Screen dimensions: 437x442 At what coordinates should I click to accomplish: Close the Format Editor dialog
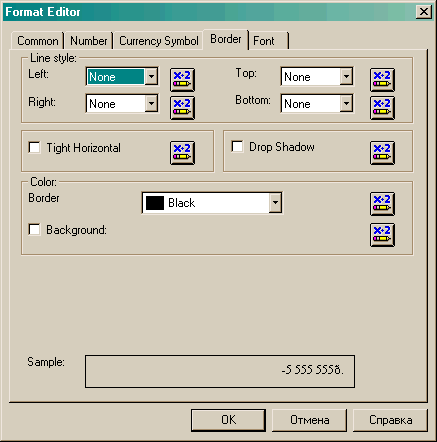point(424,12)
